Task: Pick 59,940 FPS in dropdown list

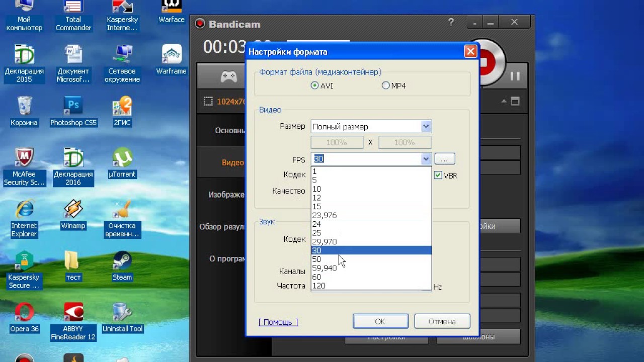Action: [x=371, y=268]
